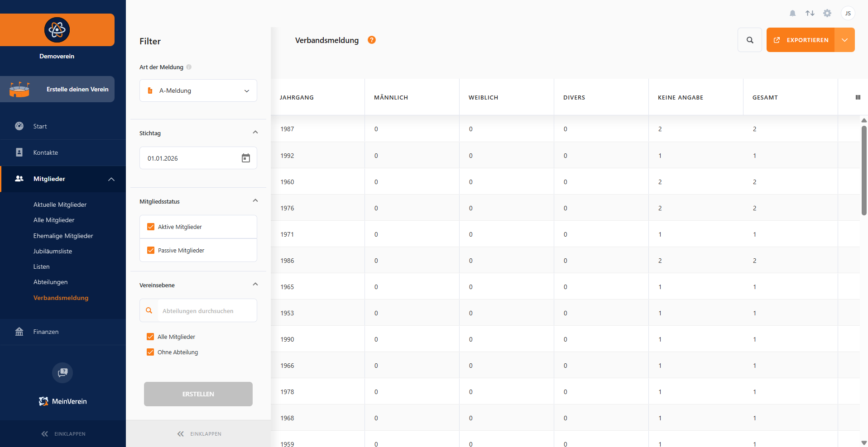
Task: Click the Kontakte address book icon
Action: (x=19, y=152)
